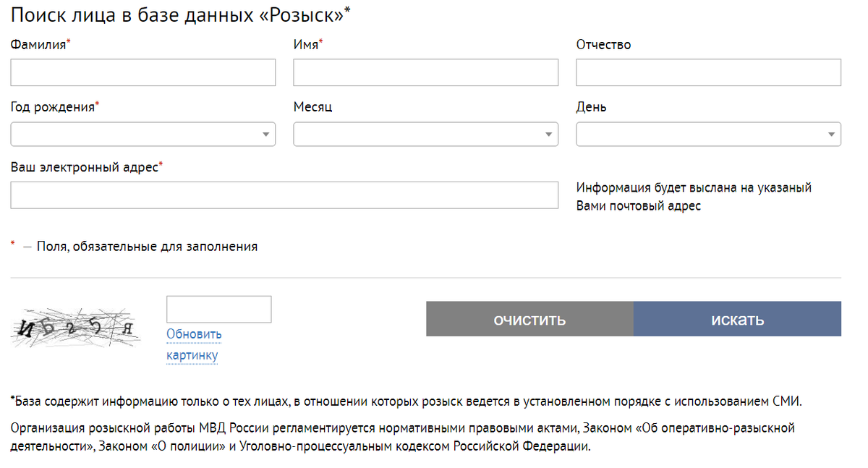Click the Ваш электронный адрес label

[84, 167]
